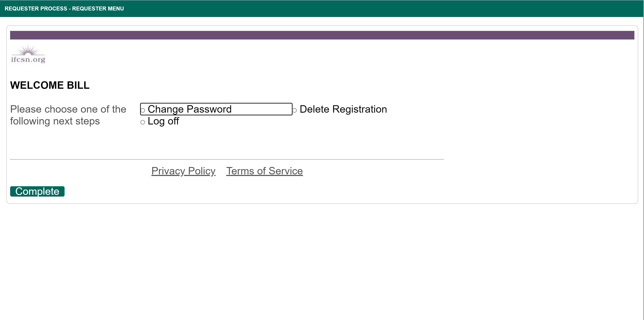Image resolution: width=644 pixels, height=320 pixels.
Task: Click the Log off label text
Action: tap(163, 121)
